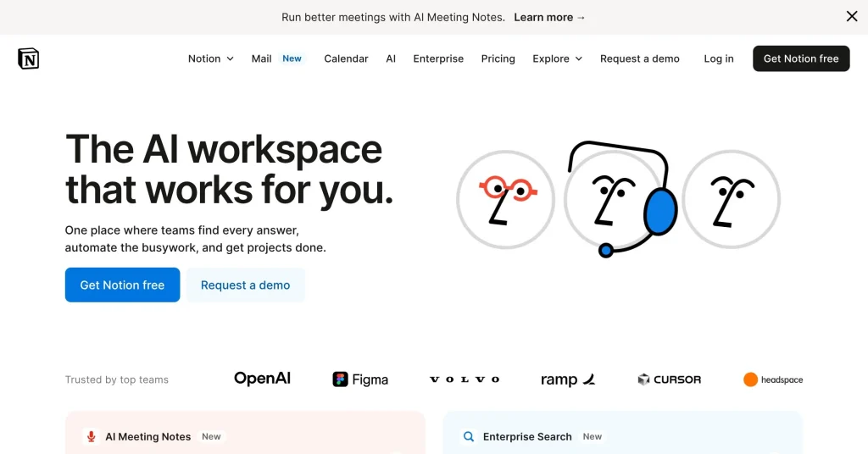Click the face with red glasses illustration
868x454 pixels.
click(x=505, y=200)
